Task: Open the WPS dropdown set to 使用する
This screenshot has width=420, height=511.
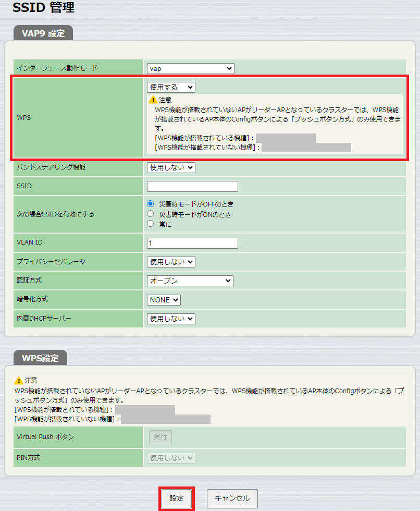Action: click(171, 87)
